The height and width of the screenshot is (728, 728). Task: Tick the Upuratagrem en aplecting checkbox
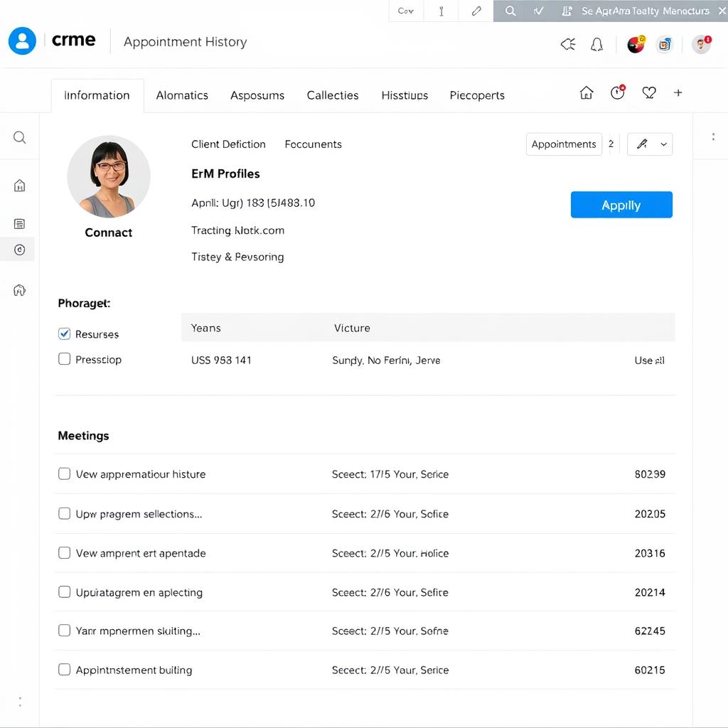click(x=64, y=592)
